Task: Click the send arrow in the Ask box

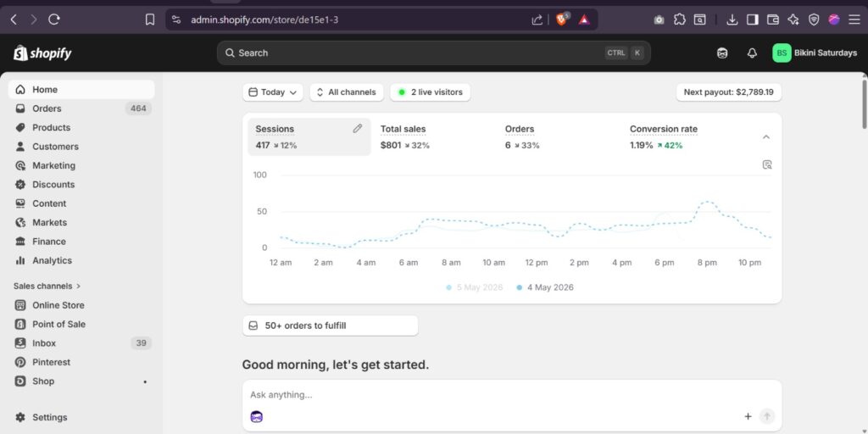Action: click(x=766, y=416)
